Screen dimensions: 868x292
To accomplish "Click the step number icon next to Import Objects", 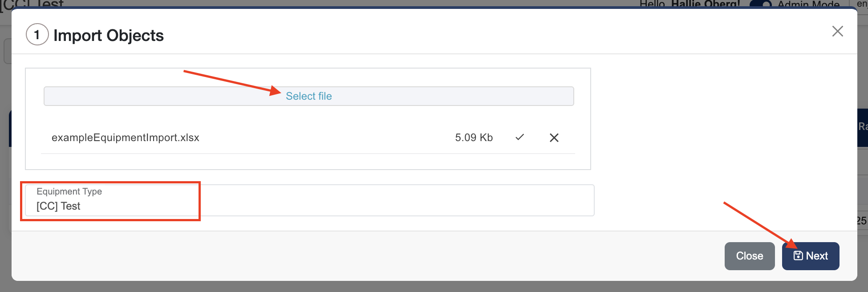I will click(x=37, y=34).
